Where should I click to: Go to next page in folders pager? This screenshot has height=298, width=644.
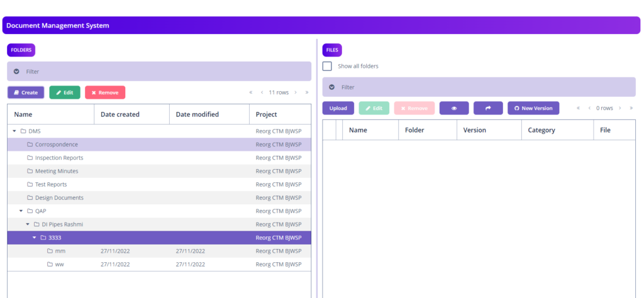coord(296,92)
